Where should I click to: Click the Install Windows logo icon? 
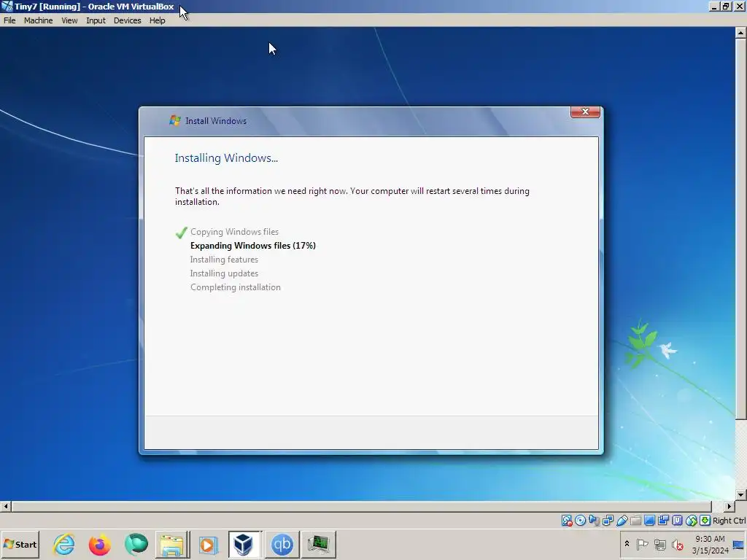coord(175,120)
